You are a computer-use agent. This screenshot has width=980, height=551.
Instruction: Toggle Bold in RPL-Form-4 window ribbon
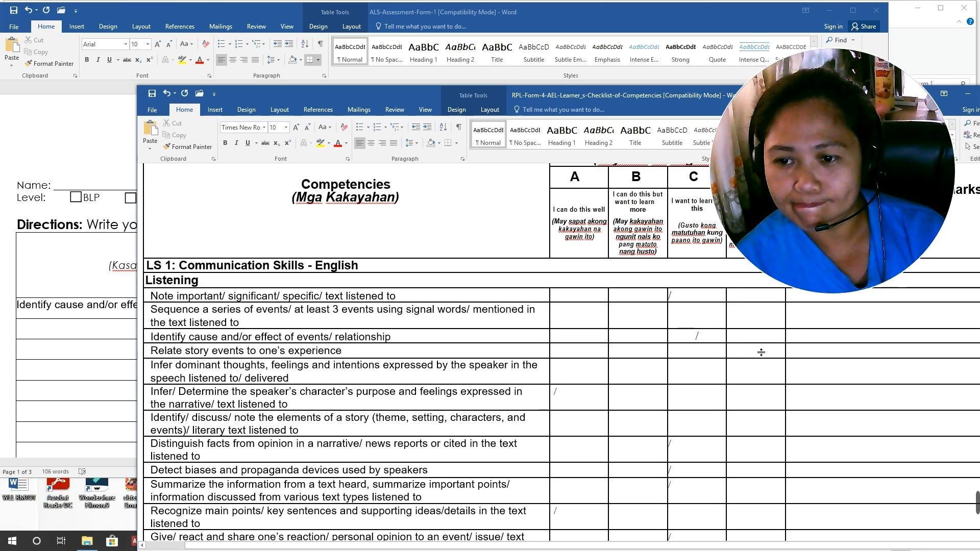pos(225,143)
